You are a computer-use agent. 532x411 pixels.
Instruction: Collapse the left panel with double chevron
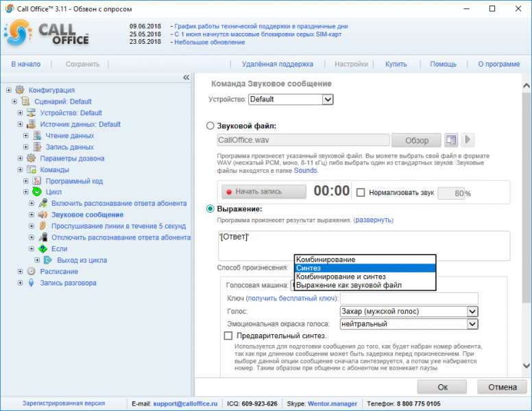[x=186, y=78]
